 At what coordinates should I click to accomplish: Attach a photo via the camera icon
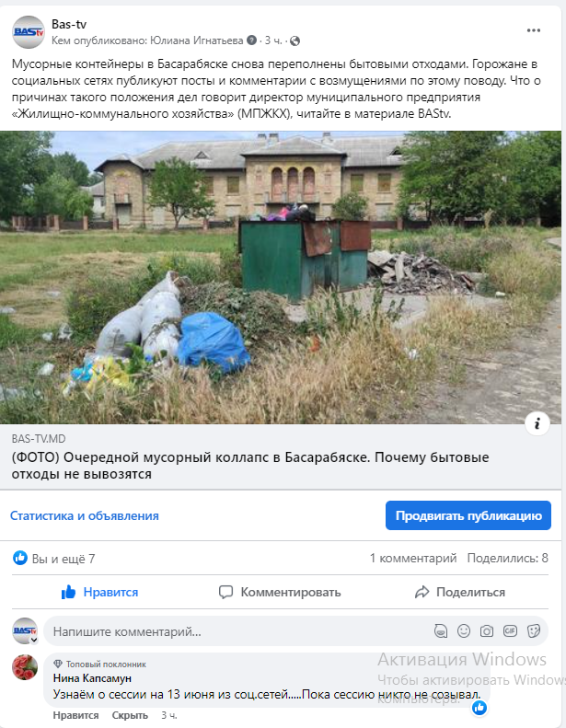[x=487, y=631]
